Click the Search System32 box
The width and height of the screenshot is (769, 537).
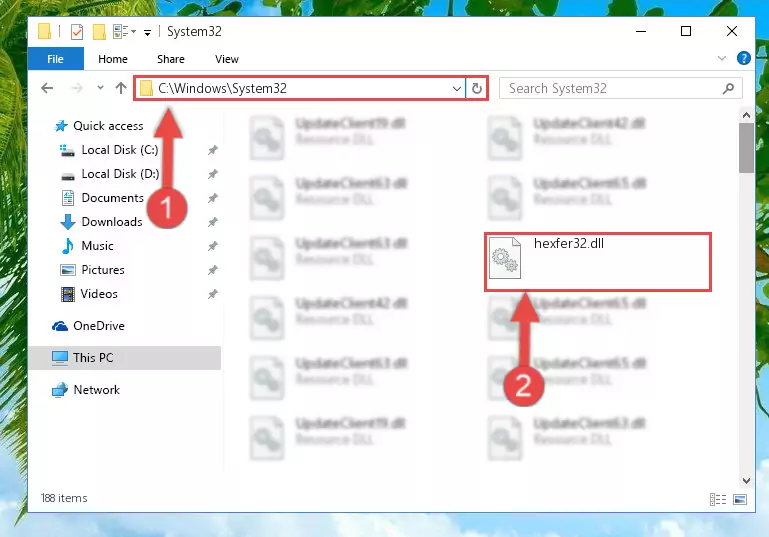620,88
